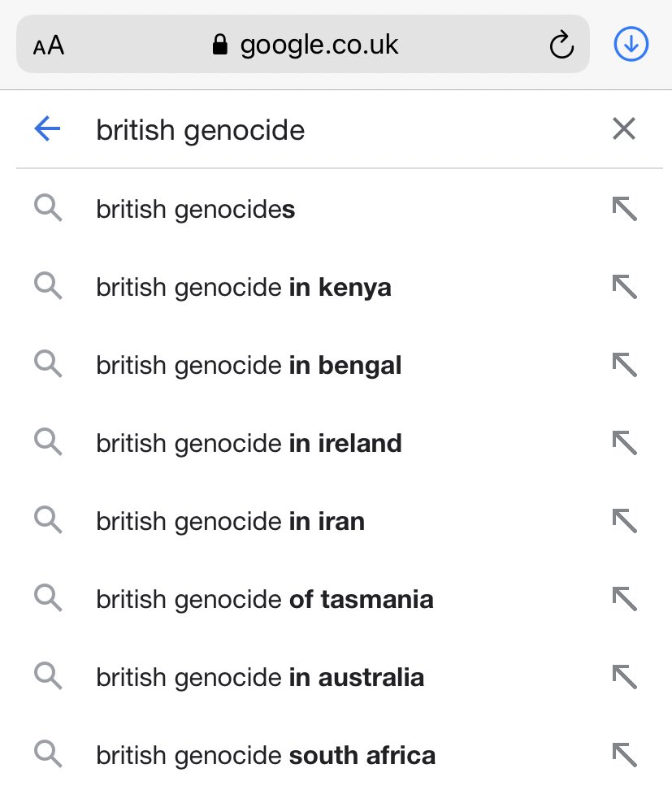Tap the AA reader text size icon
The image size is (672, 803).
point(49,45)
